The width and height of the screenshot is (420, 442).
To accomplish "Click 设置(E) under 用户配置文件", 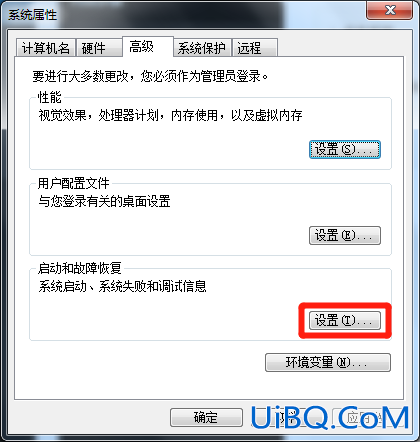I will click(345, 235).
